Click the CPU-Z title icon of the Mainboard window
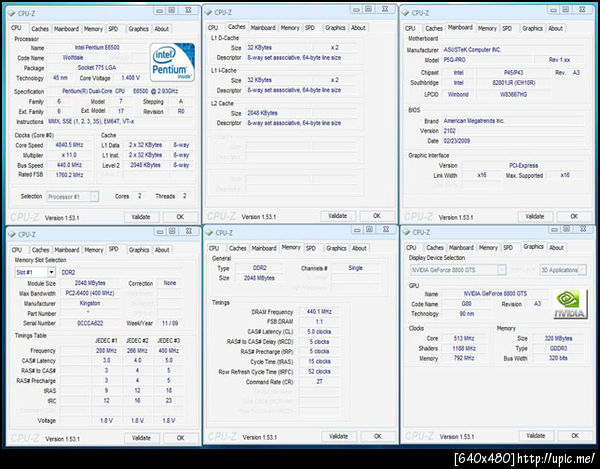Viewport: 600px width, 469px height. (405, 13)
